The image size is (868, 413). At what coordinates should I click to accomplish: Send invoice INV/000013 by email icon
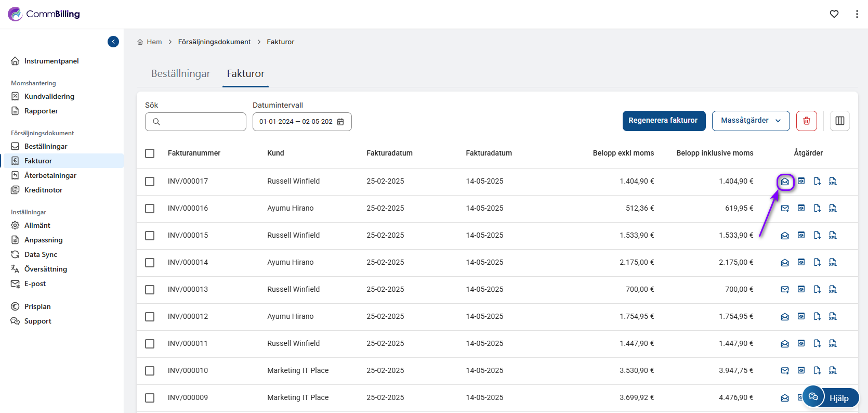point(785,289)
